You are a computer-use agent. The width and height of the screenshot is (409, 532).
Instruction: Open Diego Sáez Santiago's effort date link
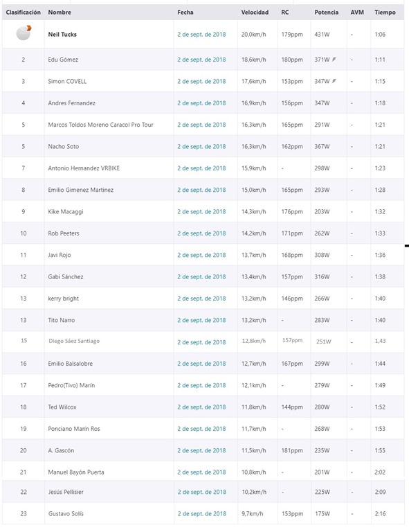tap(201, 342)
